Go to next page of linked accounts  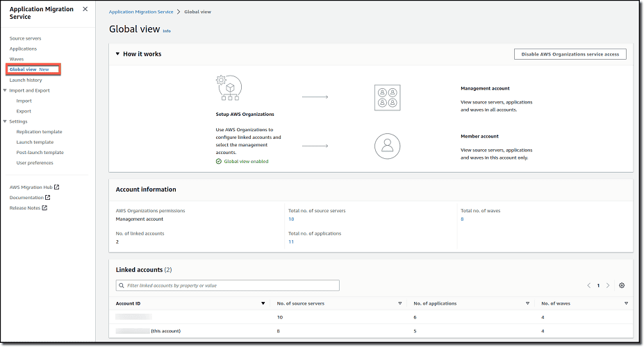point(608,285)
